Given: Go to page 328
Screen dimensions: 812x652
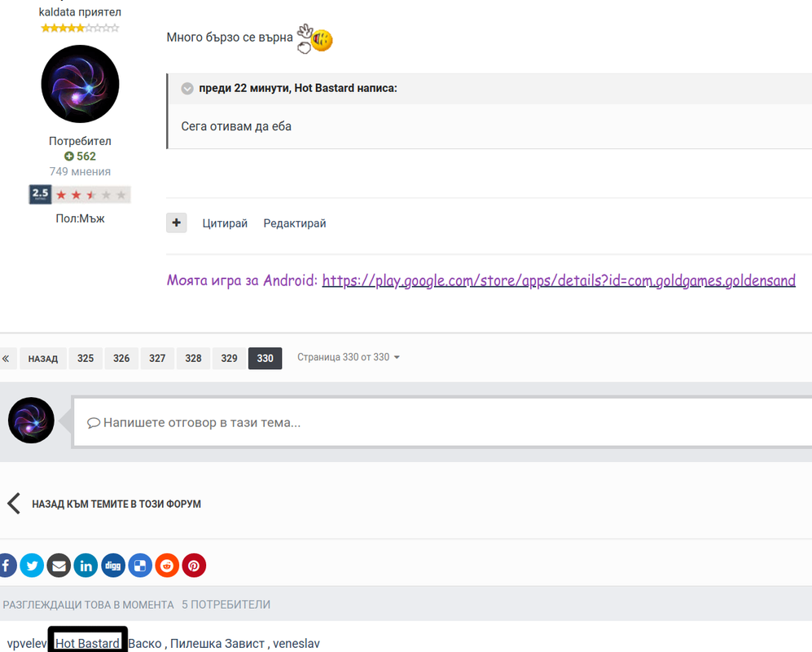Looking at the screenshot, I should pyautogui.click(x=193, y=358).
